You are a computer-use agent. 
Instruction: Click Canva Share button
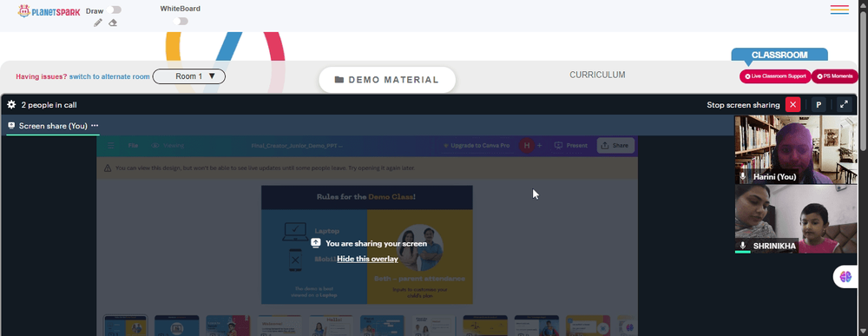(615, 146)
